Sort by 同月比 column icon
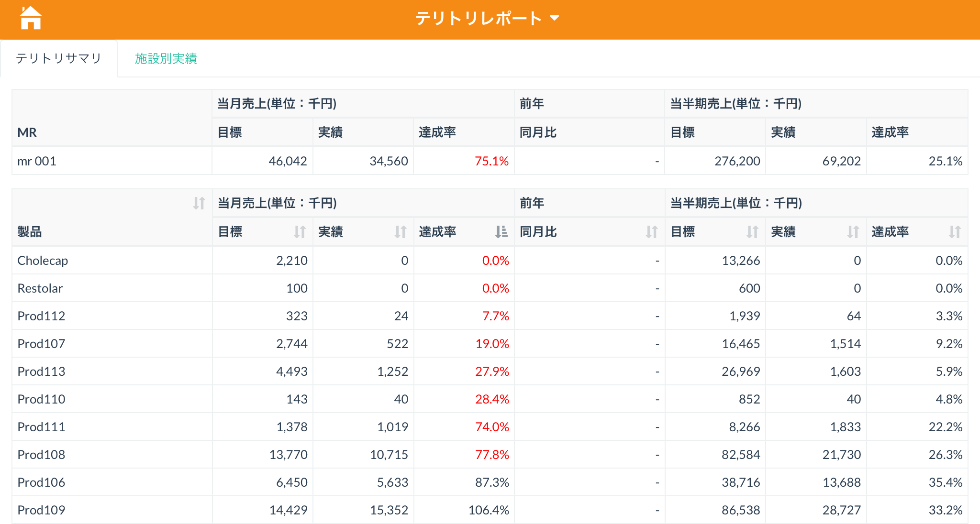The height and width of the screenshot is (524, 980). click(651, 232)
